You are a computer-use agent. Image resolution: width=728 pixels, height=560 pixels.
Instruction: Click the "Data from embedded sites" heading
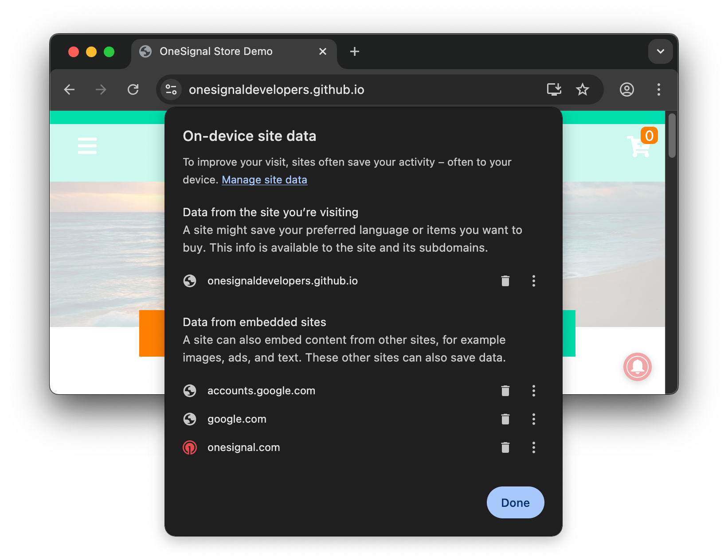254,322
